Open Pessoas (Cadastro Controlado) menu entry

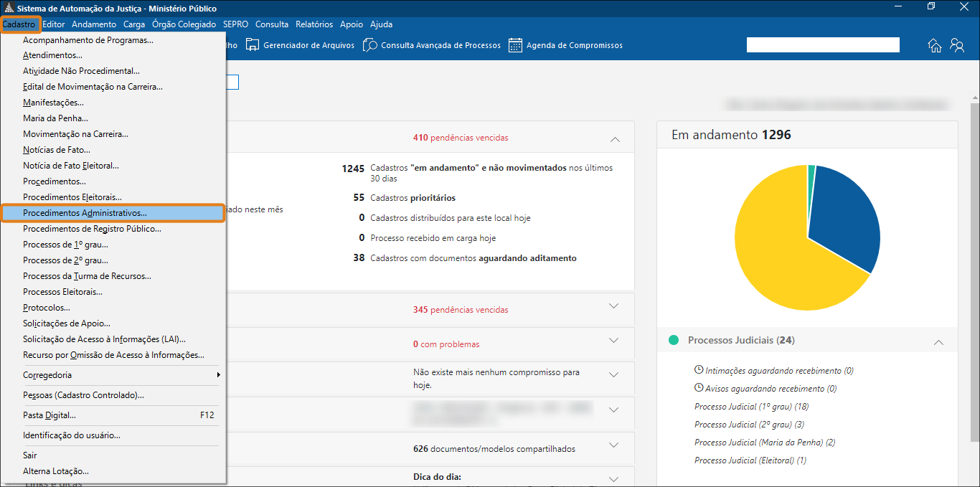113,395
